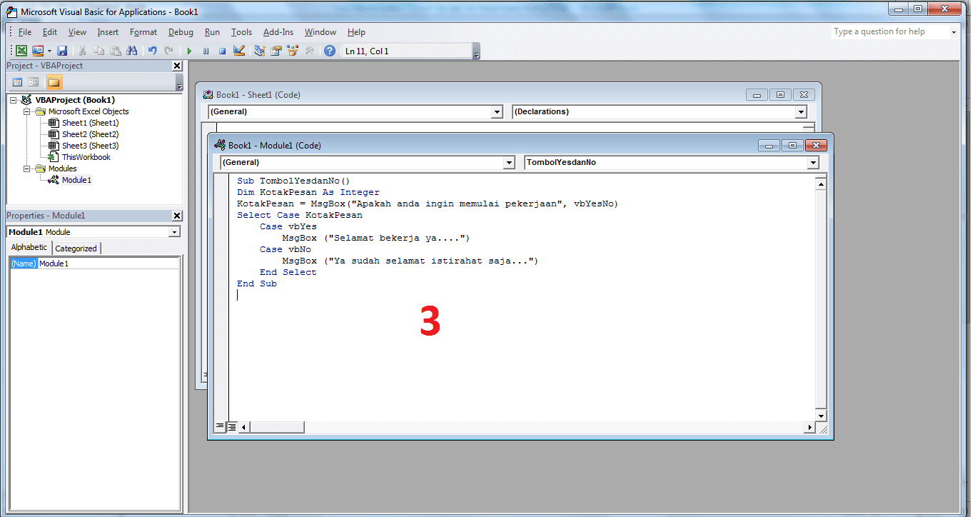
Task: Click View Object icon in Project panel
Action: pyautogui.click(x=34, y=82)
